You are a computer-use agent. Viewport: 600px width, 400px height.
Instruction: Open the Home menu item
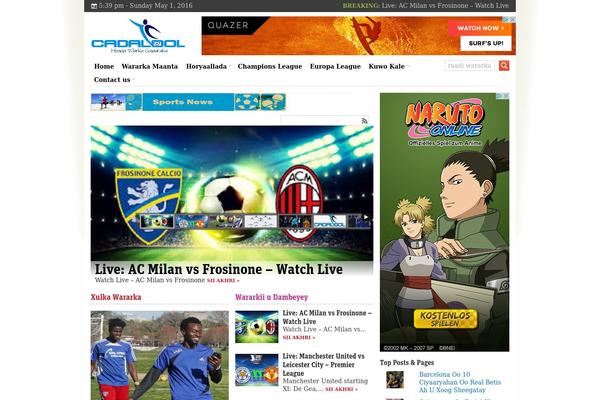click(x=104, y=66)
